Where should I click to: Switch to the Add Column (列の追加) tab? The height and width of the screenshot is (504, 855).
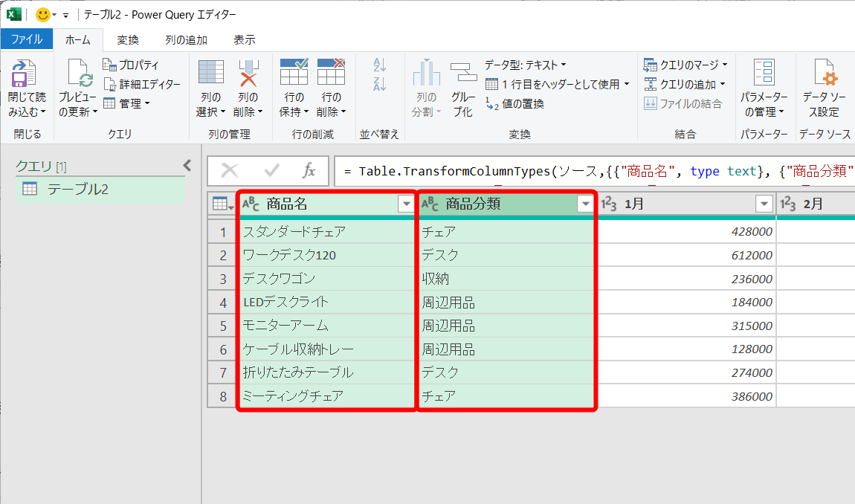pos(186,40)
